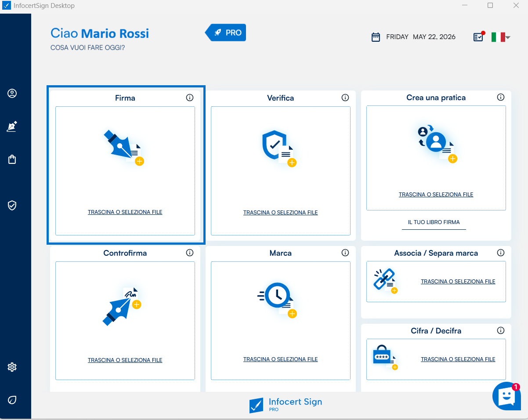Select file link in Associa / Separa marca

tap(458, 282)
